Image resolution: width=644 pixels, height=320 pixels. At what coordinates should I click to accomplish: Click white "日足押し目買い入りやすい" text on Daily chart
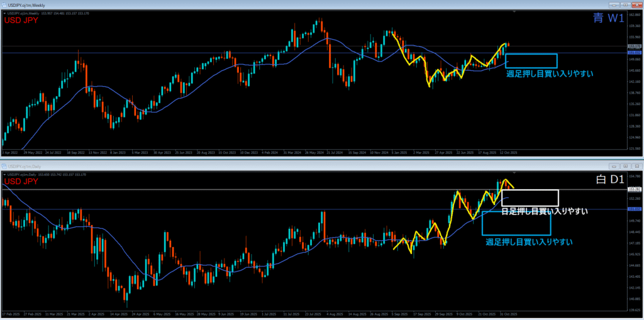point(545,211)
